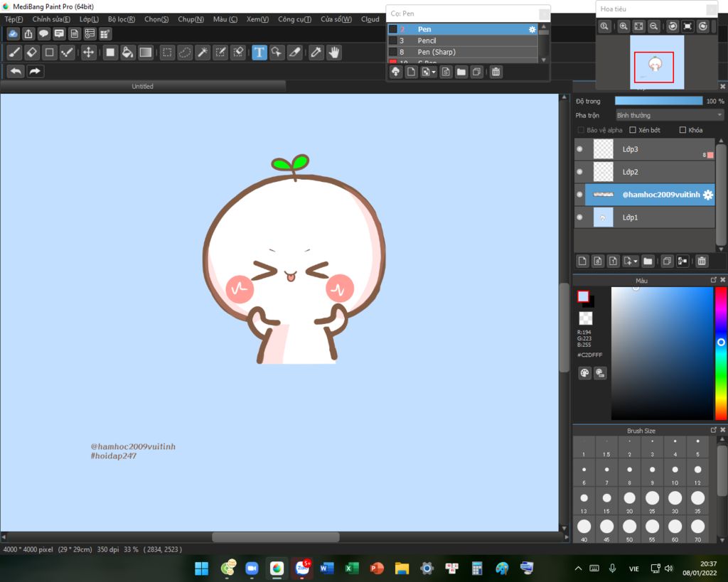Open the brush panel add-brush dropdown
728x582 pixels.
432,72
